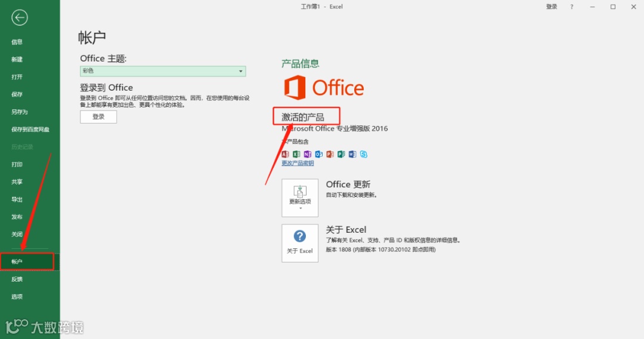
Task: Click the Excel product icon
Action: click(x=296, y=154)
